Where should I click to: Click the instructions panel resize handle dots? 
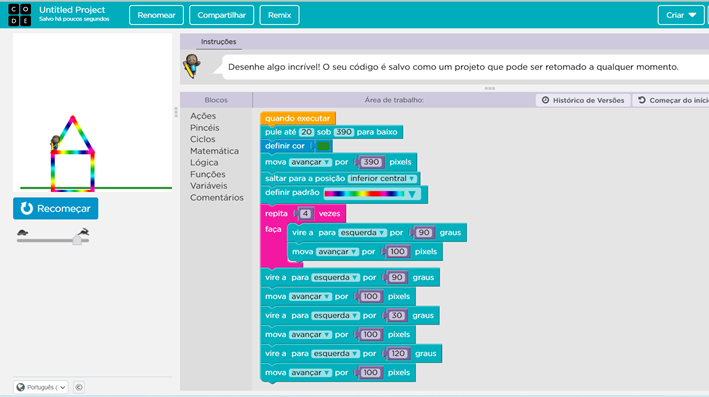tap(489, 88)
